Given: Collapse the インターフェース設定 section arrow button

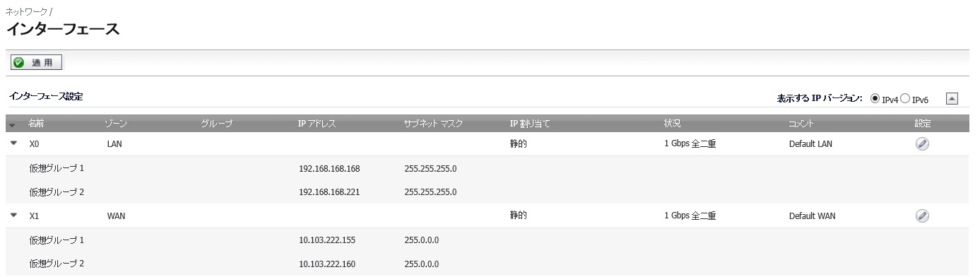Looking at the screenshot, I should click(952, 98).
